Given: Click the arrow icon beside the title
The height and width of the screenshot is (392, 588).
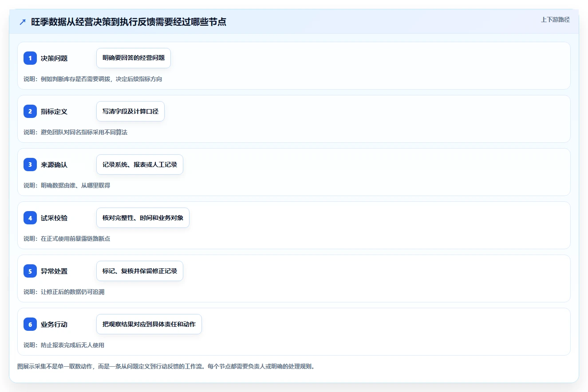Looking at the screenshot, I should pos(23,22).
